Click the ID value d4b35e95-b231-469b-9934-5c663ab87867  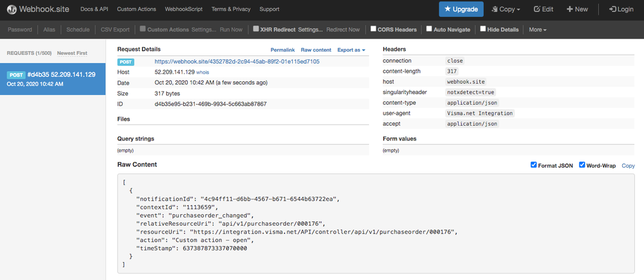(x=211, y=105)
